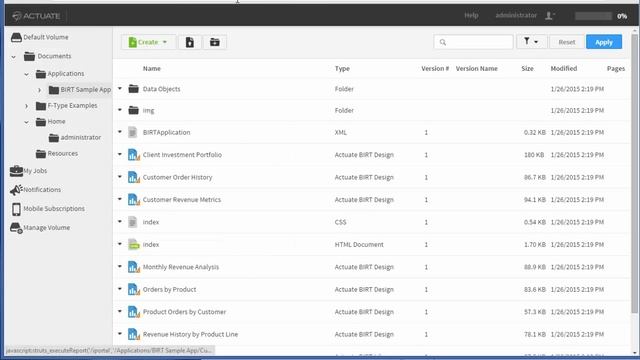Viewport: 640px width, 360px height.
Task: Click the index CSS file icon
Action: point(133,222)
